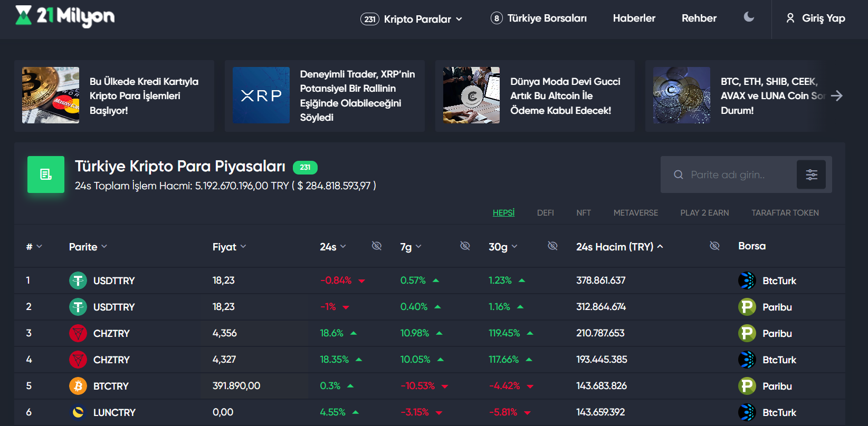Sort by Fiyat column

229,247
